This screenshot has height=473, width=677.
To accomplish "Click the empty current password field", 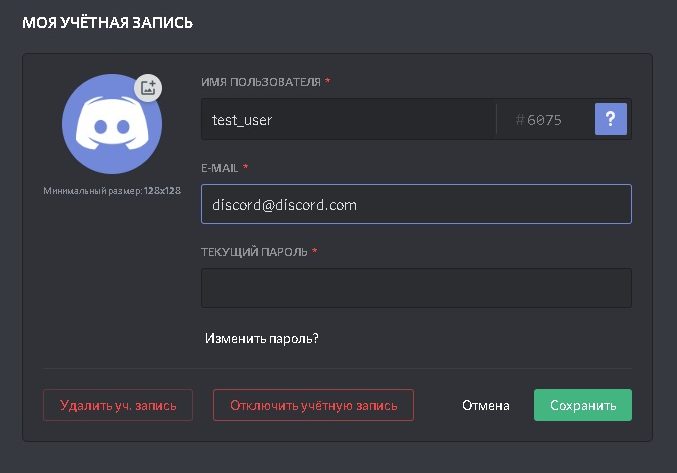I will click(x=416, y=288).
